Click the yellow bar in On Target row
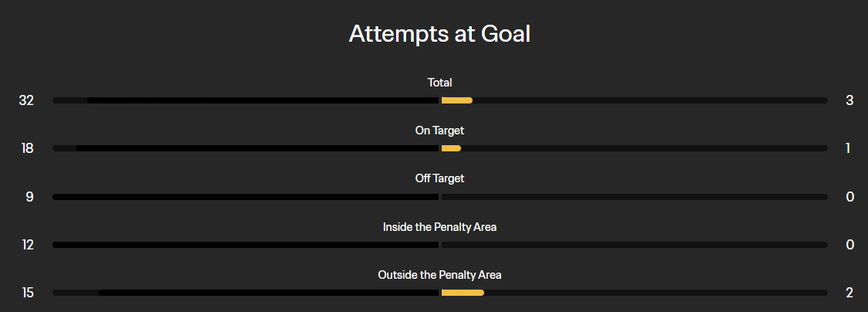The width and height of the screenshot is (868, 312). coord(451,148)
